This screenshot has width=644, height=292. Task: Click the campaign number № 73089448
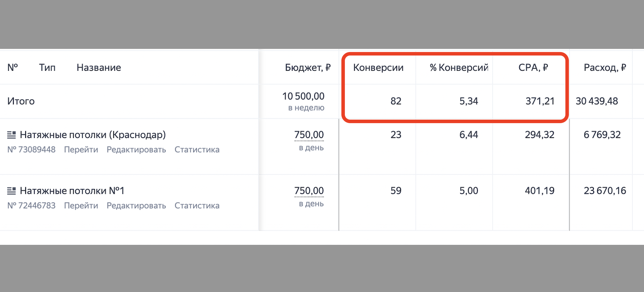click(32, 149)
